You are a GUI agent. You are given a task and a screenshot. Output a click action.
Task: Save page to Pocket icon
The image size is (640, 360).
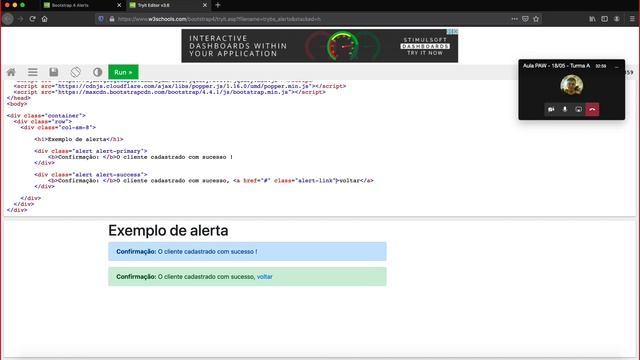525,19
